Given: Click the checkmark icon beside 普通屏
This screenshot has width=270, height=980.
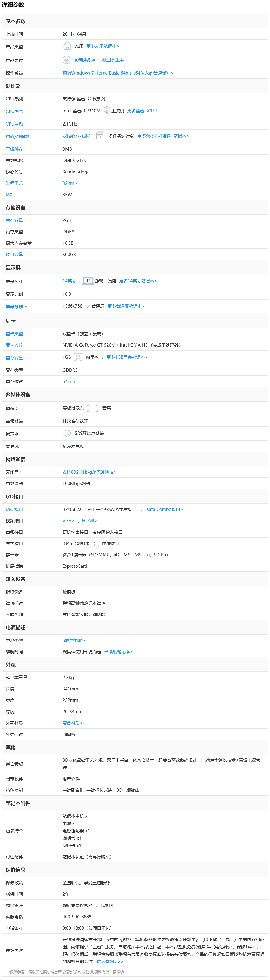Looking at the screenshot, I should pos(88,306).
